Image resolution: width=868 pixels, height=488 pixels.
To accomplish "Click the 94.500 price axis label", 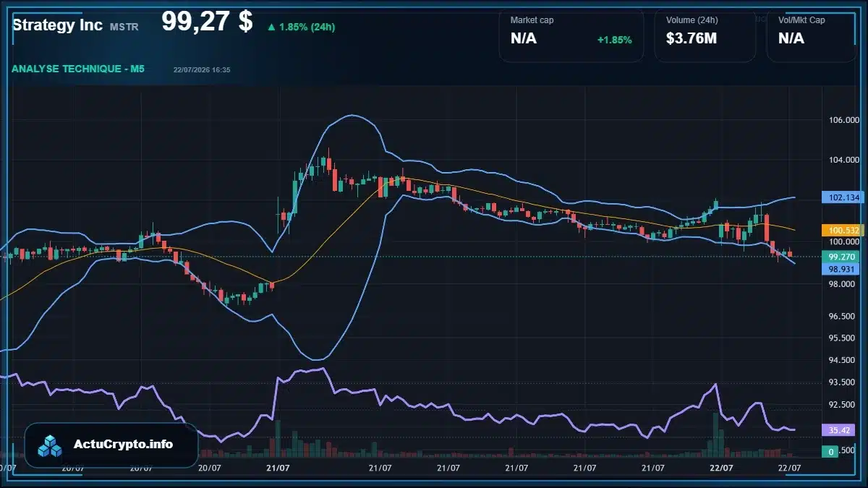I will [843, 361].
